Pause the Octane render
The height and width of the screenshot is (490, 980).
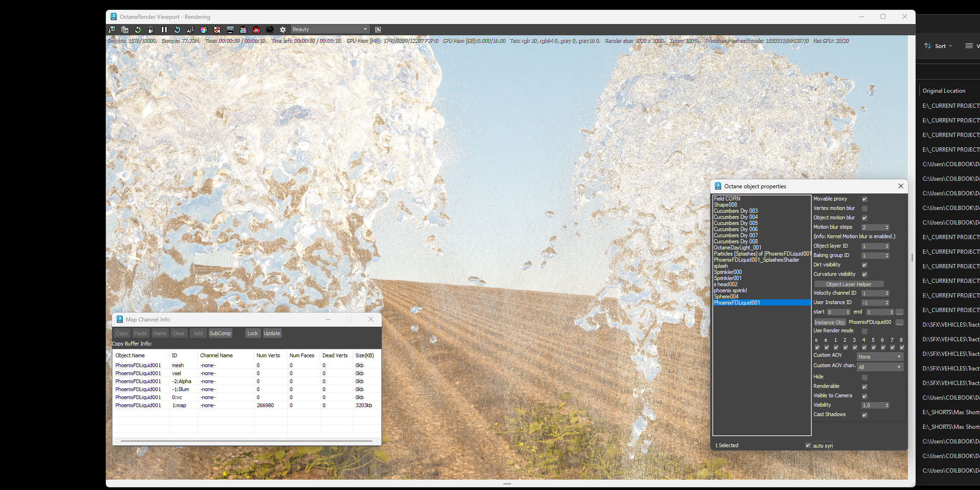(164, 29)
